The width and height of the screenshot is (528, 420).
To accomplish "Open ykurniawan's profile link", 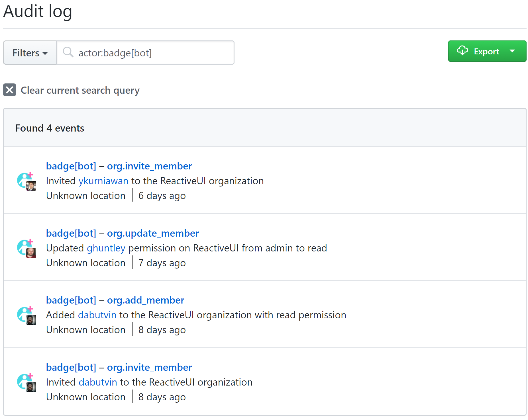I will pyautogui.click(x=103, y=181).
